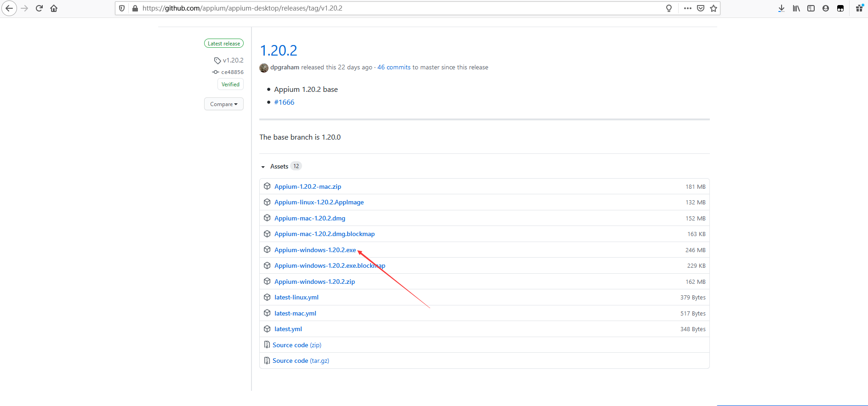The height and width of the screenshot is (406, 868).
Task: Click the Latest release label
Action: [x=224, y=44]
